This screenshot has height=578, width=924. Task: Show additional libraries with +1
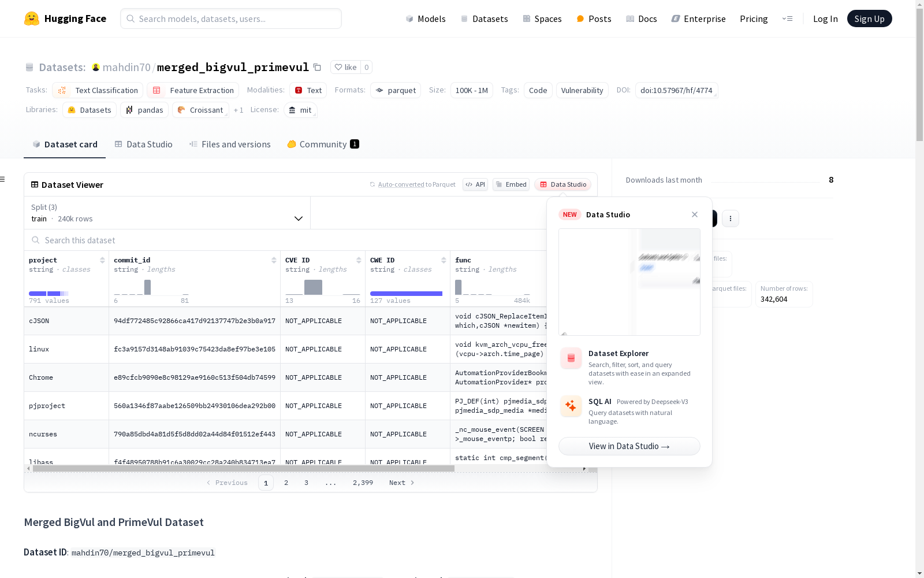(x=239, y=110)
